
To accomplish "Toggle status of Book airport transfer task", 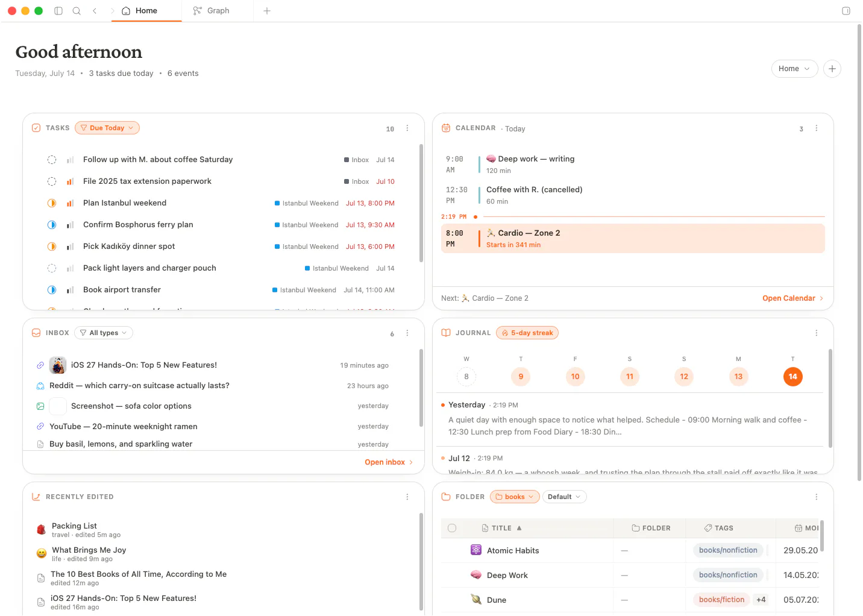I will [x=52, y=290].
